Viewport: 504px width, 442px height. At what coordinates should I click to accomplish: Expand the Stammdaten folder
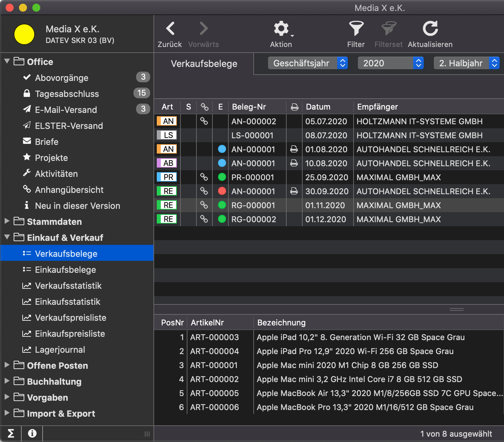(7, 221)
